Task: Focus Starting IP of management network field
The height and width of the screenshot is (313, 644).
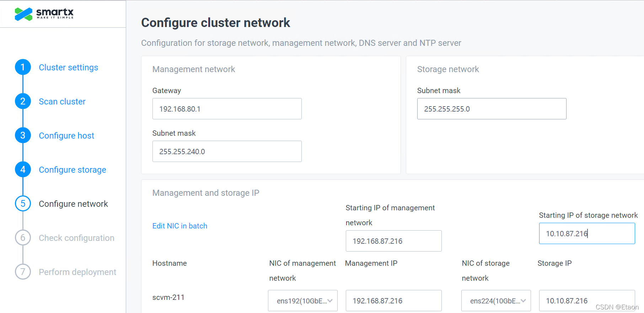Action: (394, 241)
